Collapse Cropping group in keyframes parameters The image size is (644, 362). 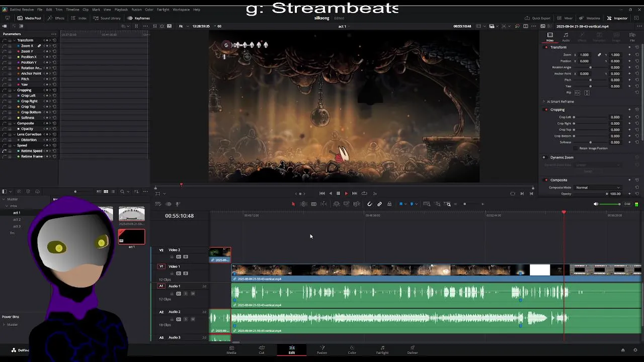pos(15,90)
